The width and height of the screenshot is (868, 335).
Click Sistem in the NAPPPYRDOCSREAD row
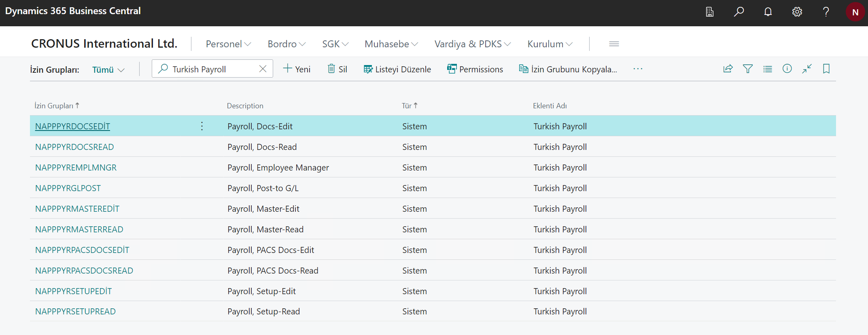pyautogui.click(x=414, y=147)
